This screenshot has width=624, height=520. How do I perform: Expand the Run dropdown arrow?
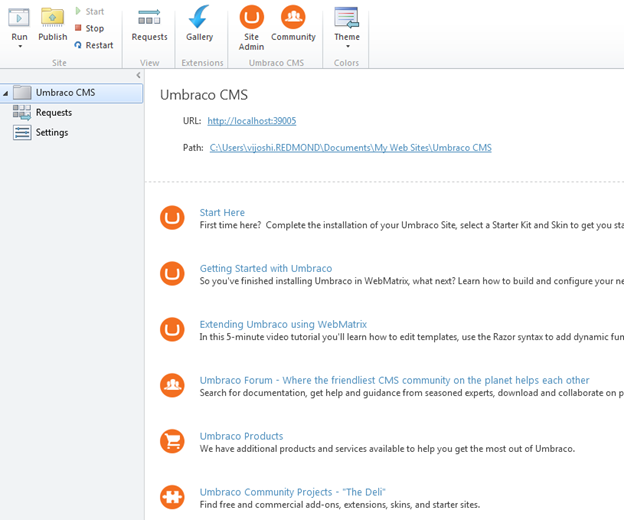[x=19, y=47]
